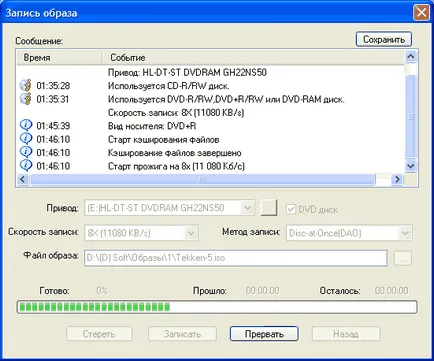Click the info icon at 01:45:39
Screen dimensions: 434x361
pyautogui.click(x=26, y=126)
